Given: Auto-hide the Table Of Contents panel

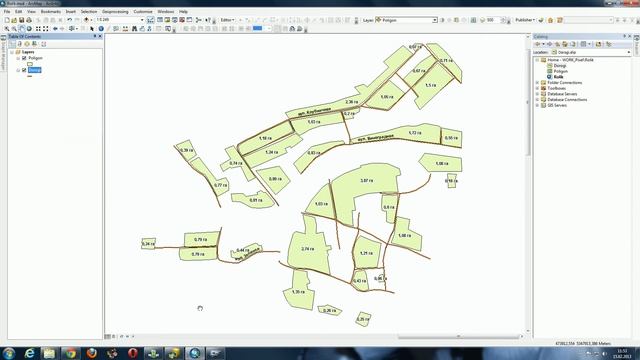Looking at the screenshot, I should point(95,36).
